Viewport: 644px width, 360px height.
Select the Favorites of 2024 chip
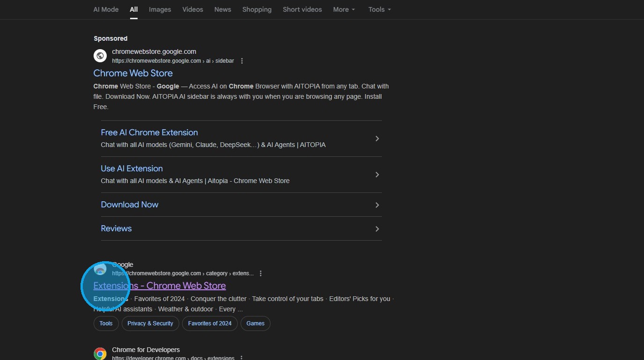[210, 323]
